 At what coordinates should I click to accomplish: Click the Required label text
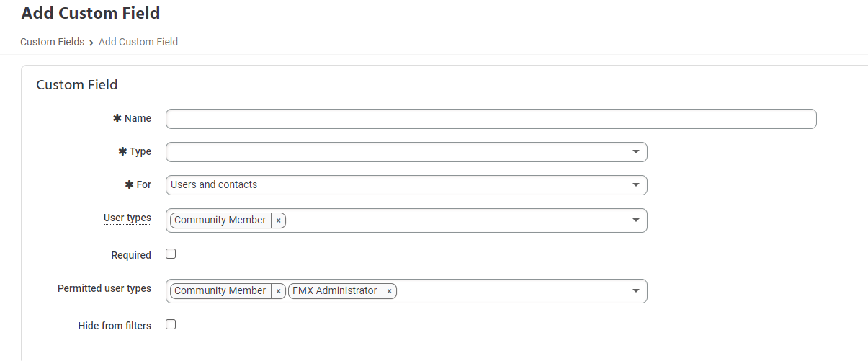tap(131, 255)
